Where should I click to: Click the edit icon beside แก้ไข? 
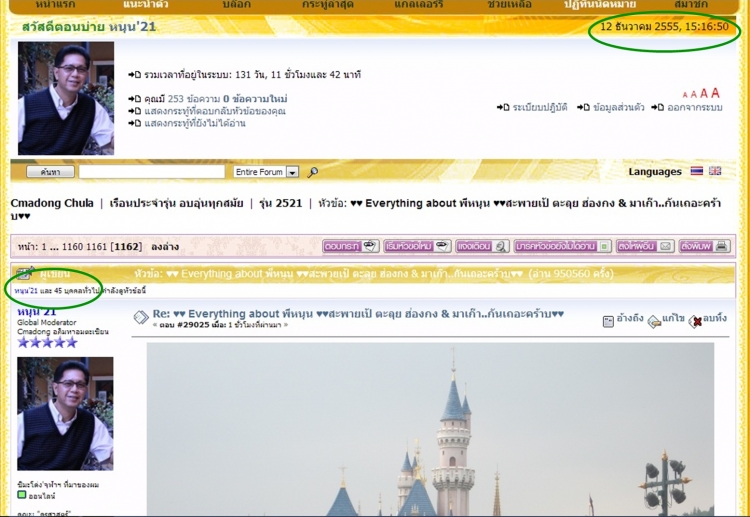[x=654, y=322]
